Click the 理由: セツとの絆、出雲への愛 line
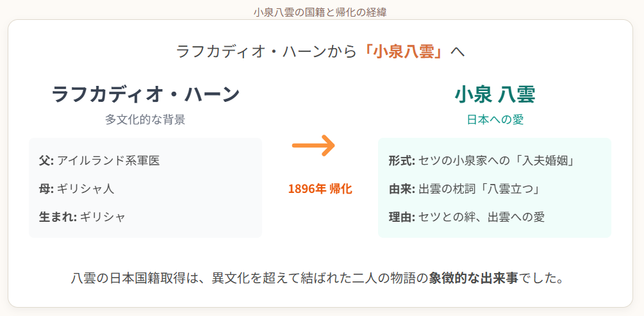 (466, 217)
